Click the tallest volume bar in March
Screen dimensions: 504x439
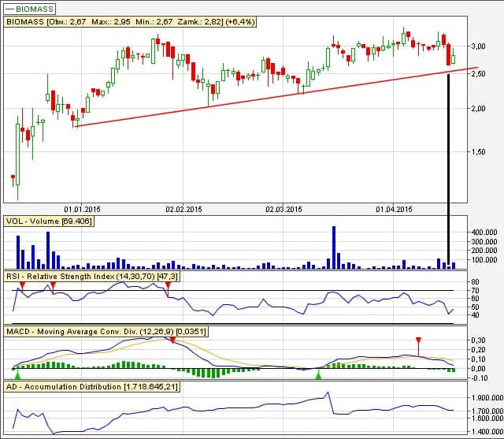(x=334, y=247)
